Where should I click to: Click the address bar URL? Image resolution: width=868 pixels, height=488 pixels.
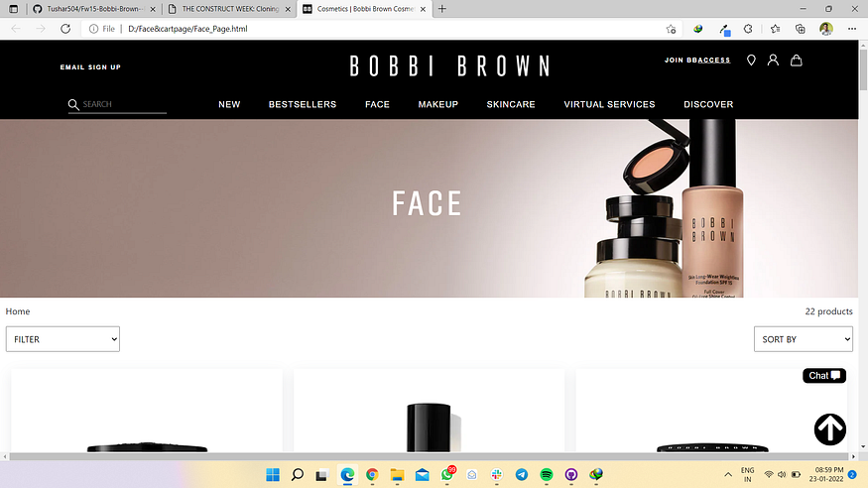coord(187,29)
